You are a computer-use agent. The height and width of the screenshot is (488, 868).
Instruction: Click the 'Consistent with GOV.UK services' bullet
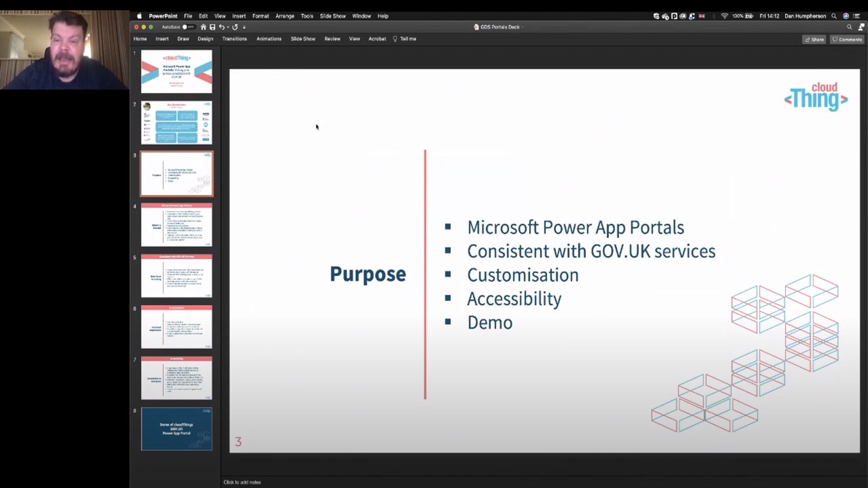point(591,251)
